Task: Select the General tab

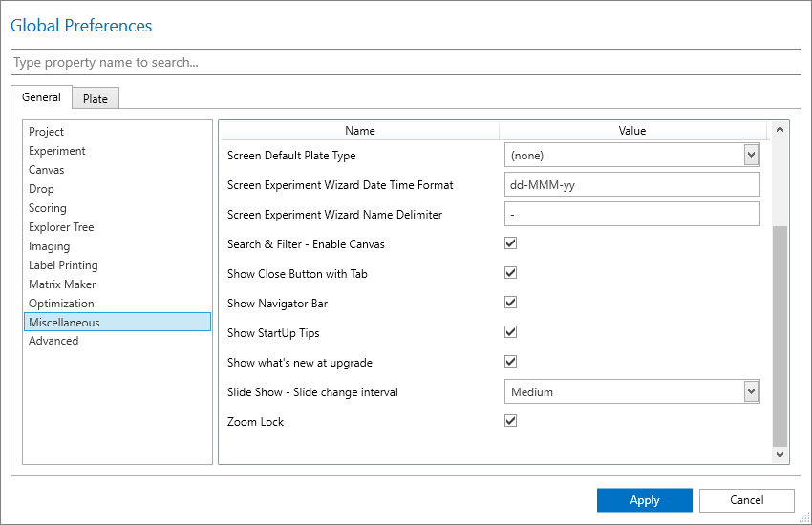Action: (41, 97)
